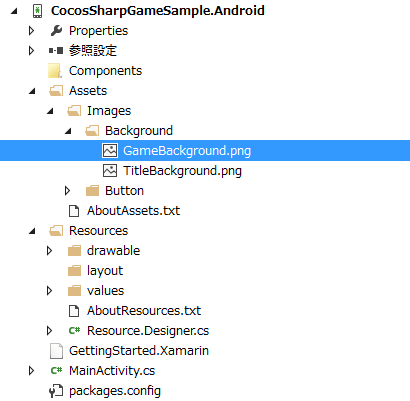Screen dimensions: 410x401
Task: Expand the 参照設定 references node
Action: click(32, 51)
